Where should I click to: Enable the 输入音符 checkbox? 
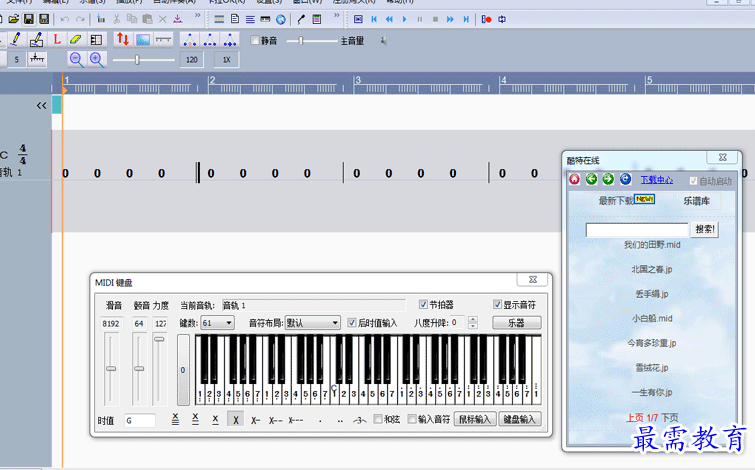pyautogui.click(x=412, y=419)
